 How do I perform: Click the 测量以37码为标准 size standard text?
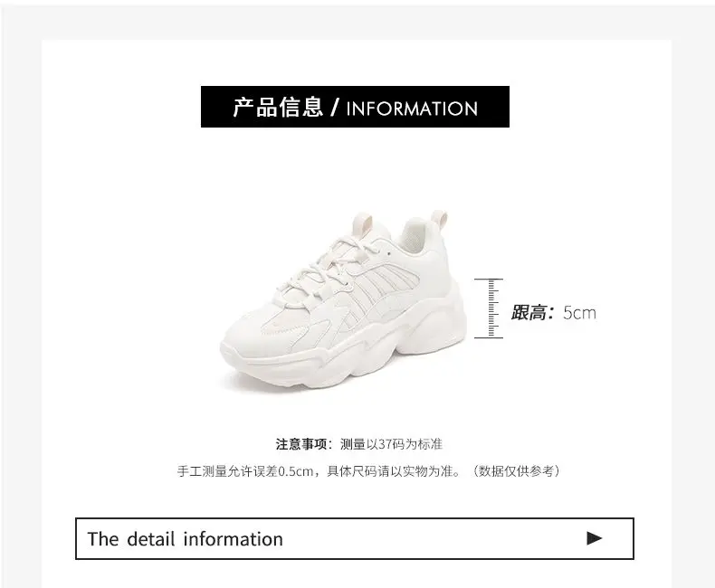[x=391, y=444]
